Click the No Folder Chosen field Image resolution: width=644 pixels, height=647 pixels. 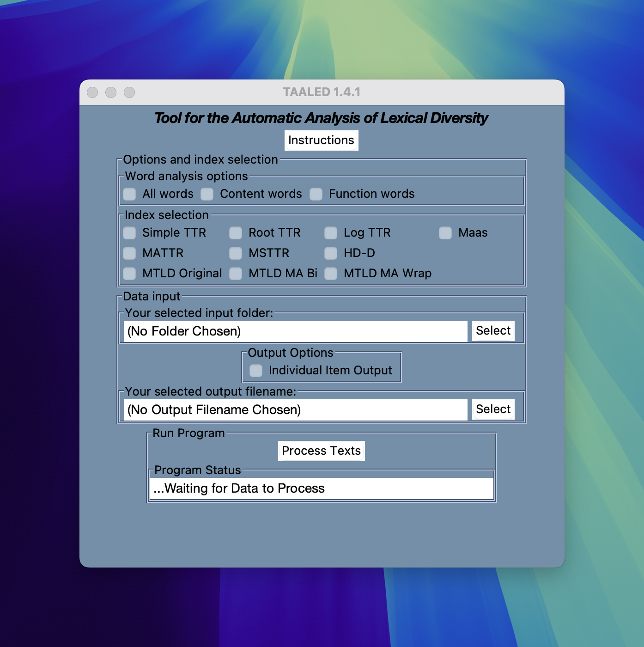pos(295,331)
